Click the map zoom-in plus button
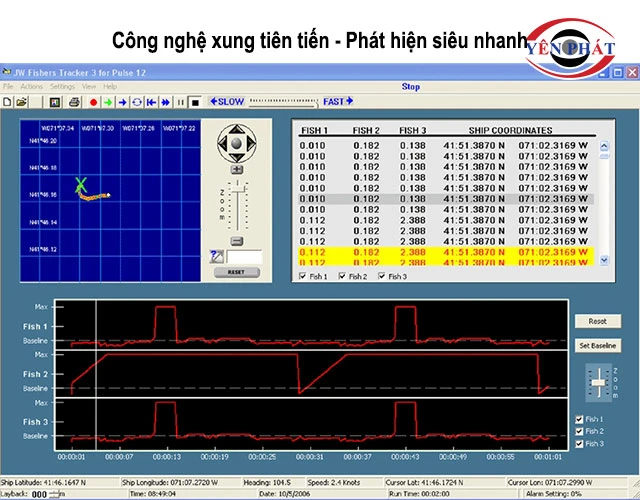Image resolution: width=640 pixels, height=500 pixels. (x=237, y=170)
